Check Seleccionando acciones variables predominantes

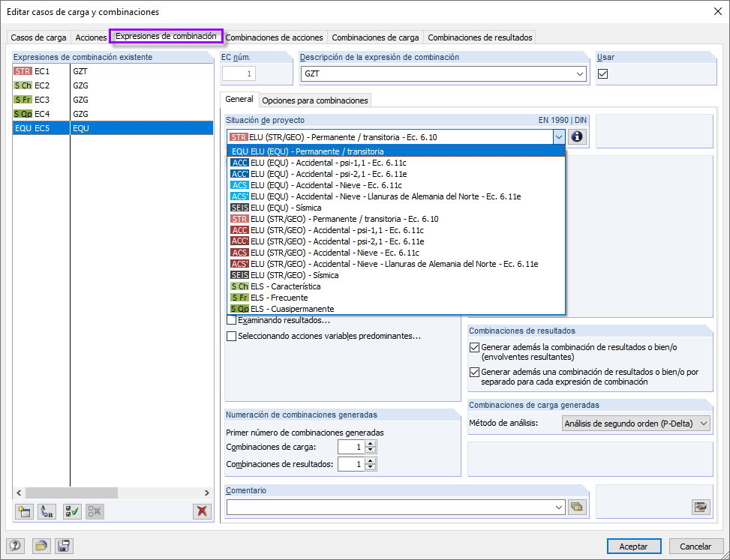coord(230,336)
